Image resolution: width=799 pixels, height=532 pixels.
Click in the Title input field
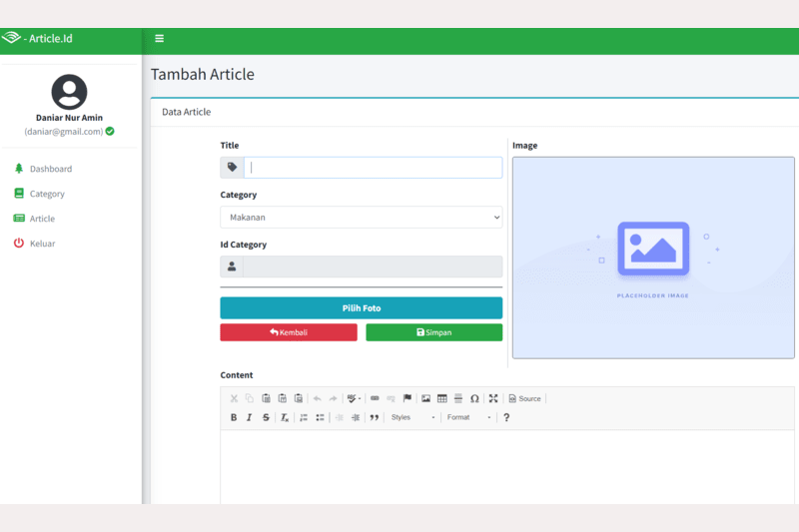(x=374, y=168)
